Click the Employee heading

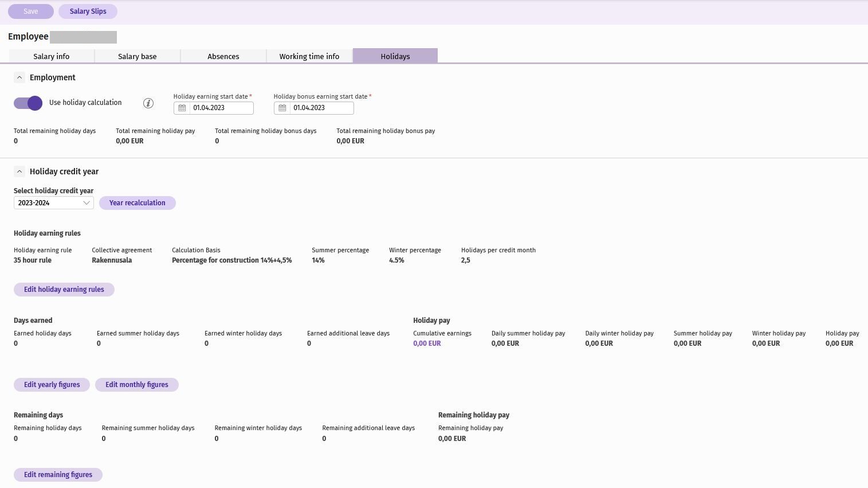click(x=28, y=37)
